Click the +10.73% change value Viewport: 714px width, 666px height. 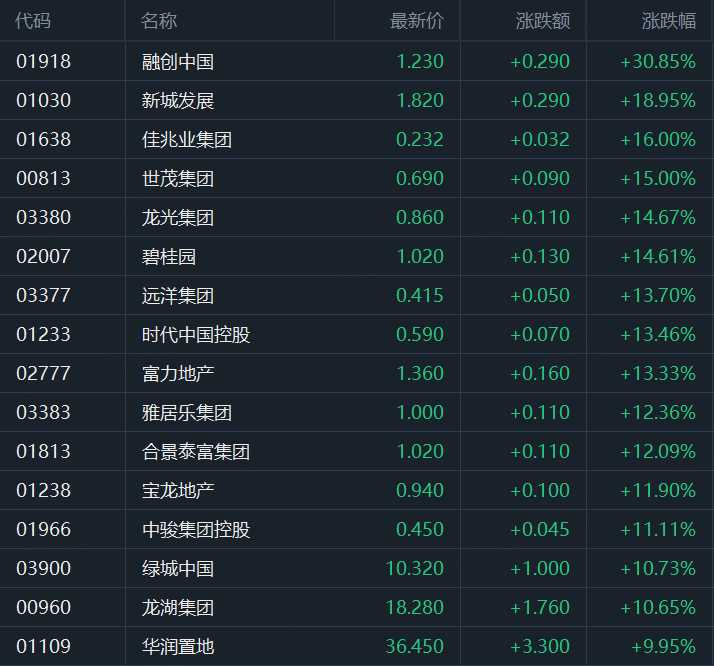658,569
